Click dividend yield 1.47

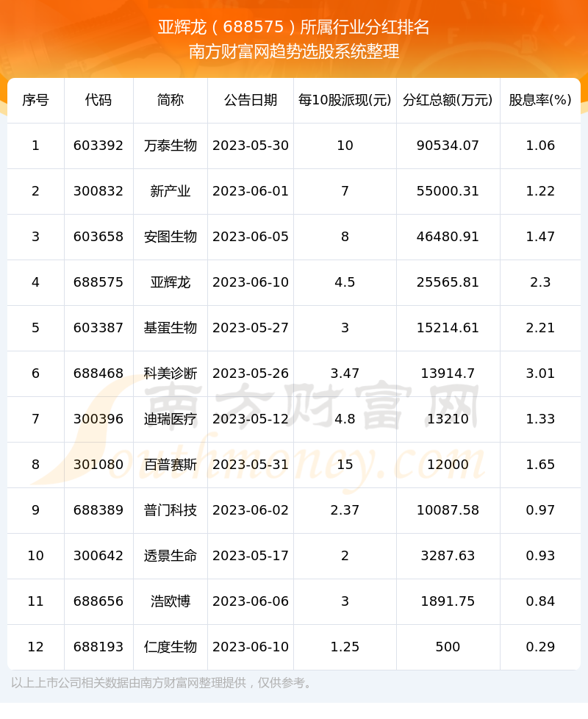[540, 237]
